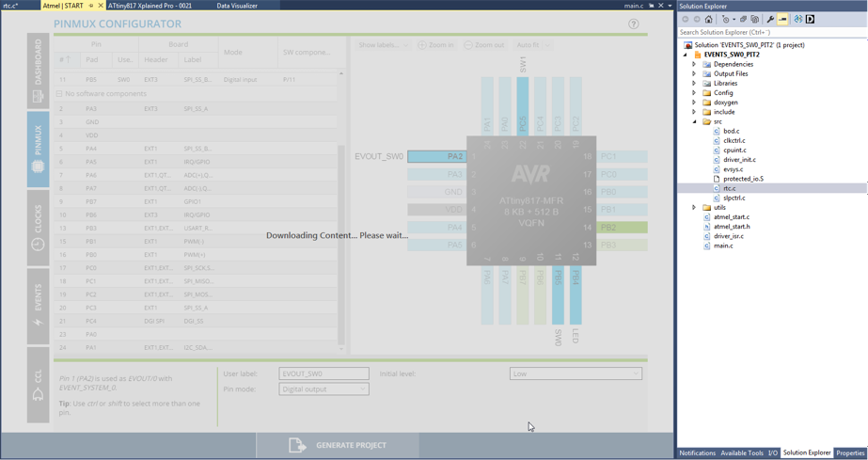Click the wrench properties icon in Solution Explorer

click(770, 19)
